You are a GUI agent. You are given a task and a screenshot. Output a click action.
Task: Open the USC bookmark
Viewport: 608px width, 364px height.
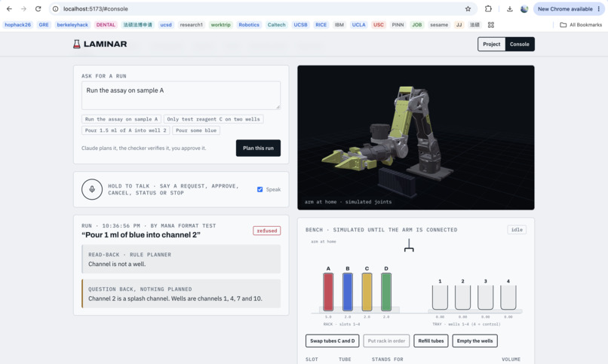pyautogui.click(x=379, y=25)
